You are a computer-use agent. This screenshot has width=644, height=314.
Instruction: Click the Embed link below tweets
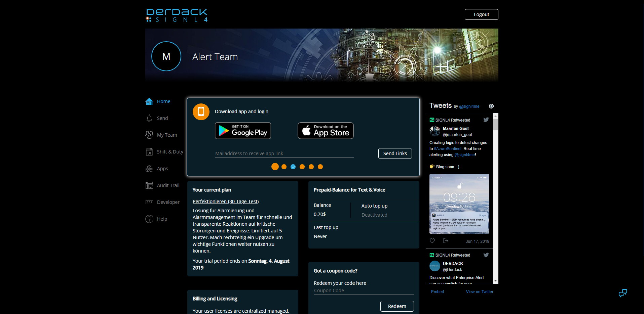click(438, 292)
